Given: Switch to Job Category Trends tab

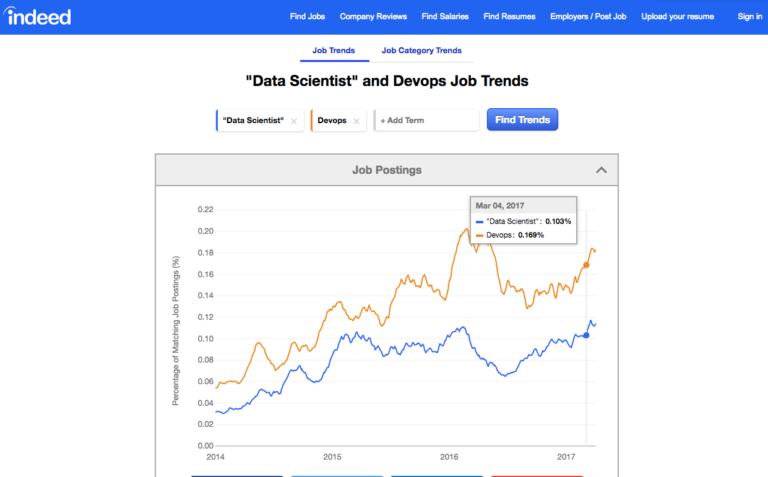Looking at the screenshot, I should pos(421,50).
